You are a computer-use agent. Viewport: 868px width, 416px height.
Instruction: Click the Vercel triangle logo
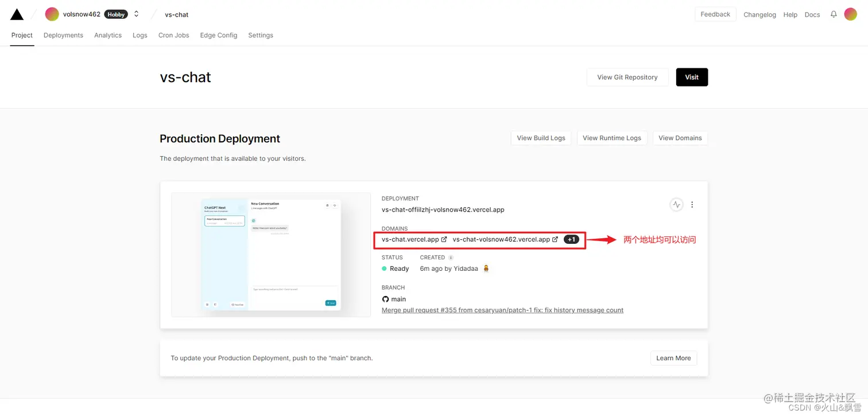[x=17, y=14]
